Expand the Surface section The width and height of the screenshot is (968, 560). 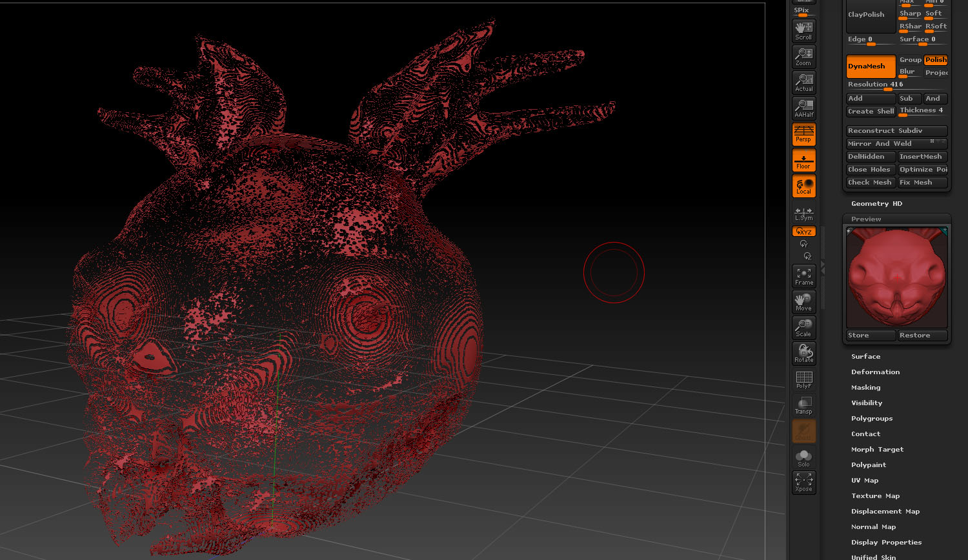[x=865, y=357]
